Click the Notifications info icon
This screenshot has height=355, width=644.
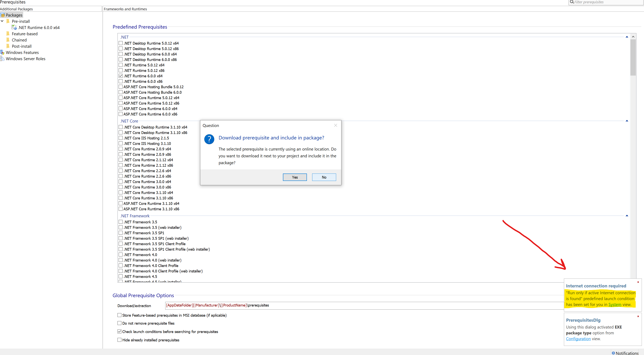pos(613,353)
